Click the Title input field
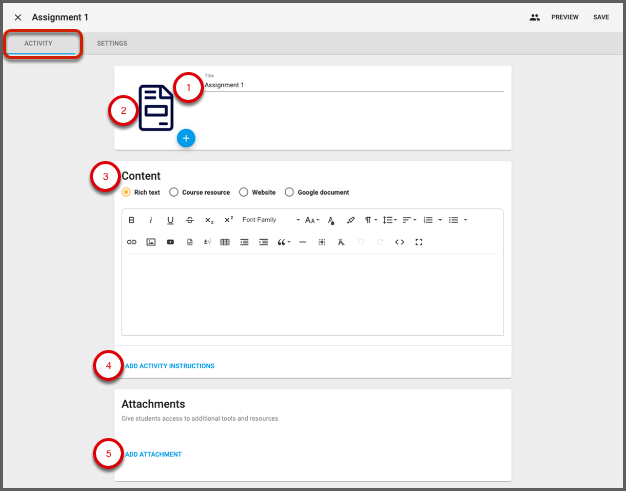The width and height of the screenshot is (626, 491). pyautogui.click(x=352, y=86)
